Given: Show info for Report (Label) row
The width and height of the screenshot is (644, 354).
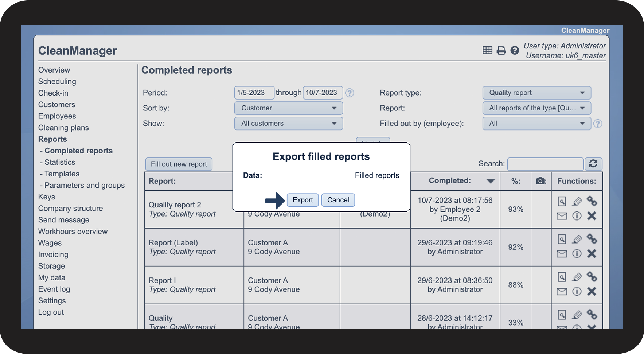Looking at the screenshot, I should (x=577, y=254).
